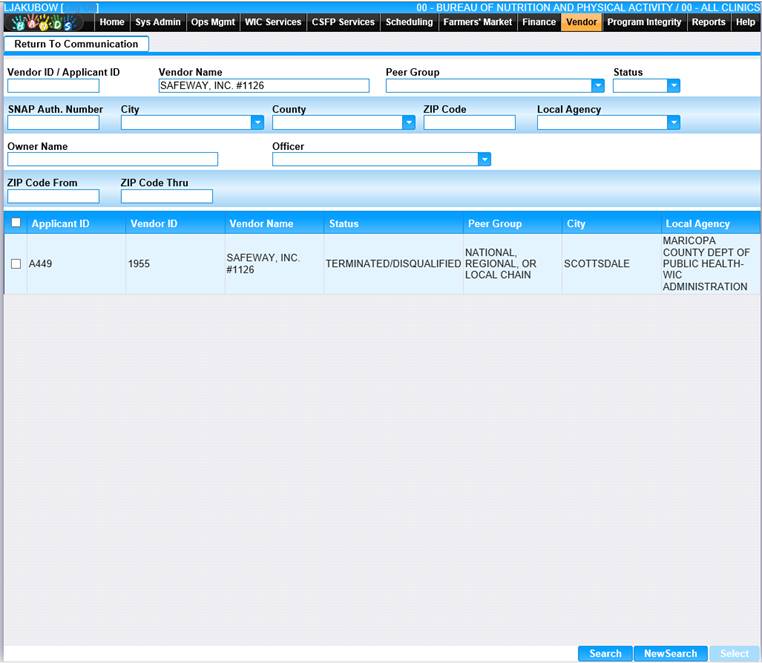This screenshot has height=663, width=762.
Task: Open the Farmers' Market menu
Action: (478, 22)
